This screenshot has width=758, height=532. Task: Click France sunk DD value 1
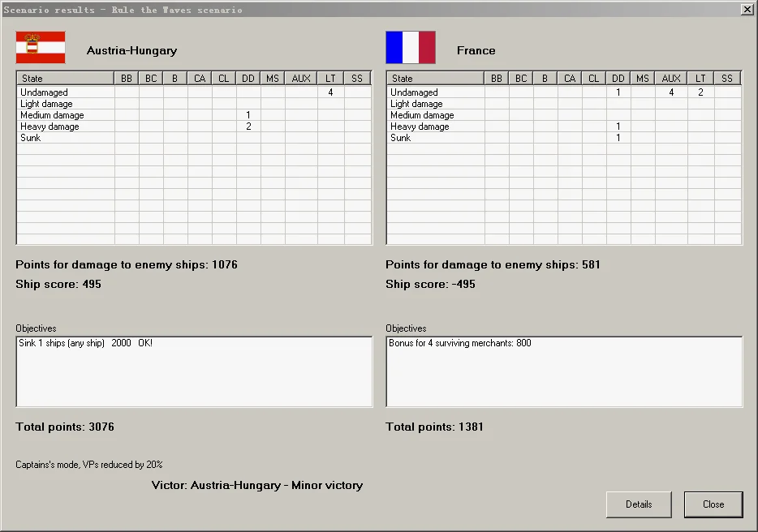click(618, 138)
